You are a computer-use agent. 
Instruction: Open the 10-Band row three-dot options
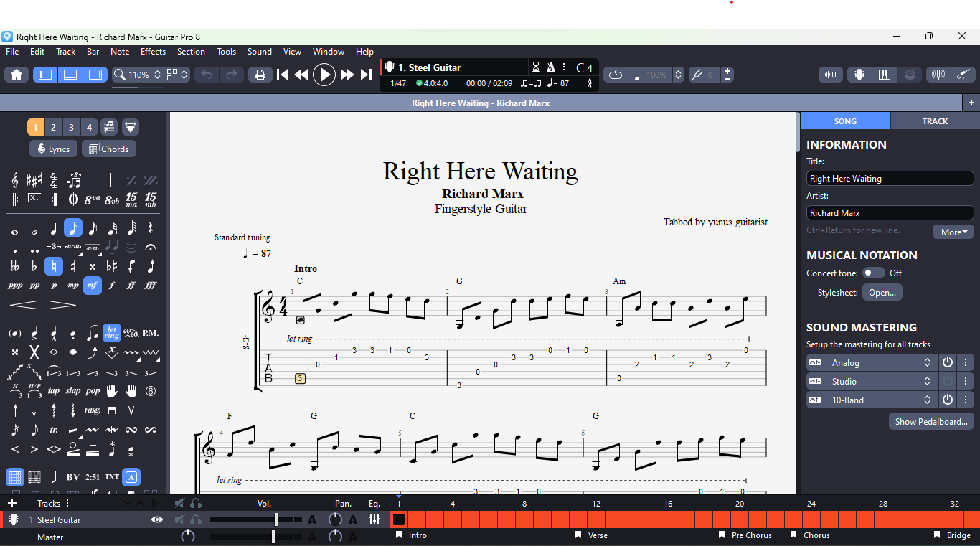[966, 400]
